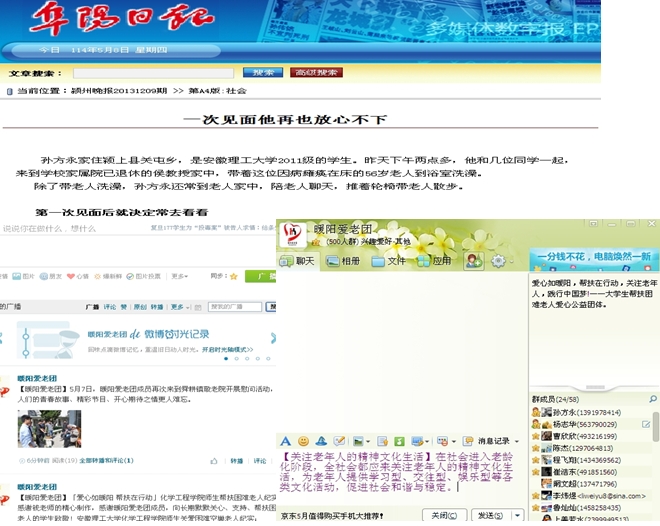
Task: Click the 暖阳爱老团 group avatar
Action: [x=293, y=233]
